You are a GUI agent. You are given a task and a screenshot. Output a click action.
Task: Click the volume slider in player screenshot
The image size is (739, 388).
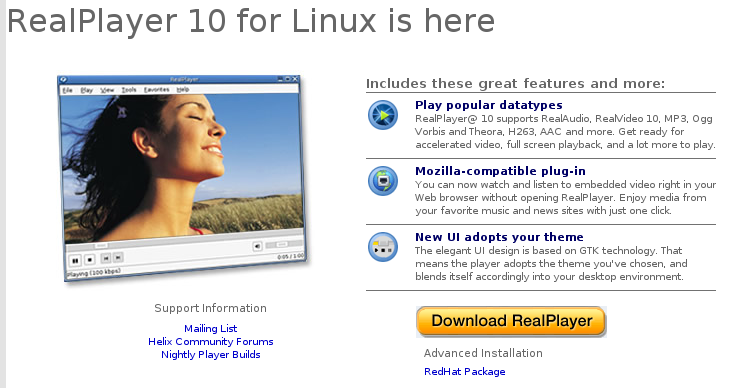tap(283, 244)
